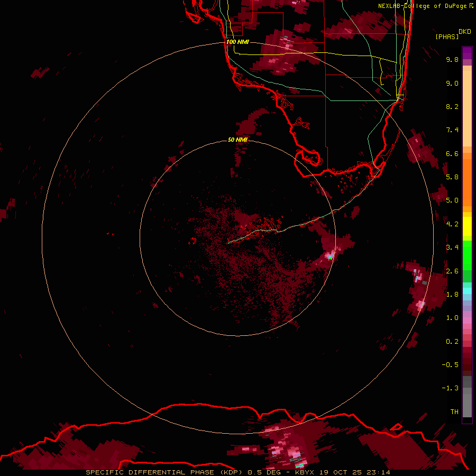Click the -0.5 value on the color scale
This screenshot has height=476, width=476.
tap(450, 365)
